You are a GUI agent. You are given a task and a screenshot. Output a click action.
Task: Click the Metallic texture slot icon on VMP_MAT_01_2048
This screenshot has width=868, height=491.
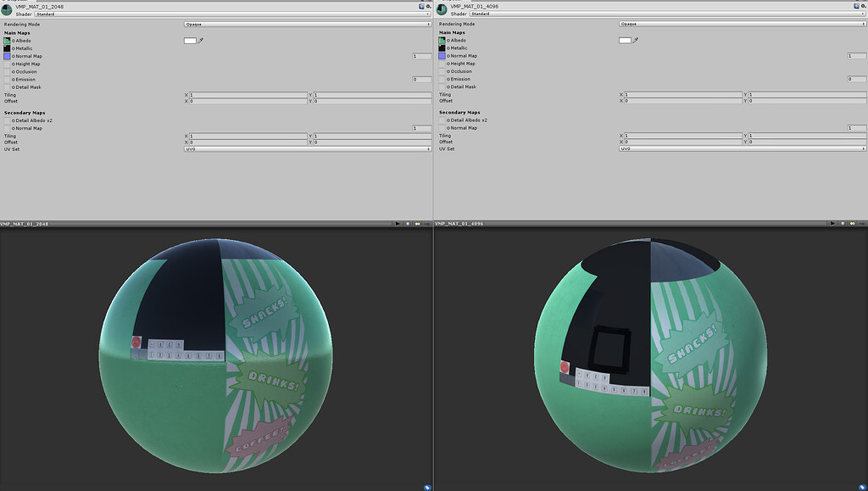click(x=6, y=48)
